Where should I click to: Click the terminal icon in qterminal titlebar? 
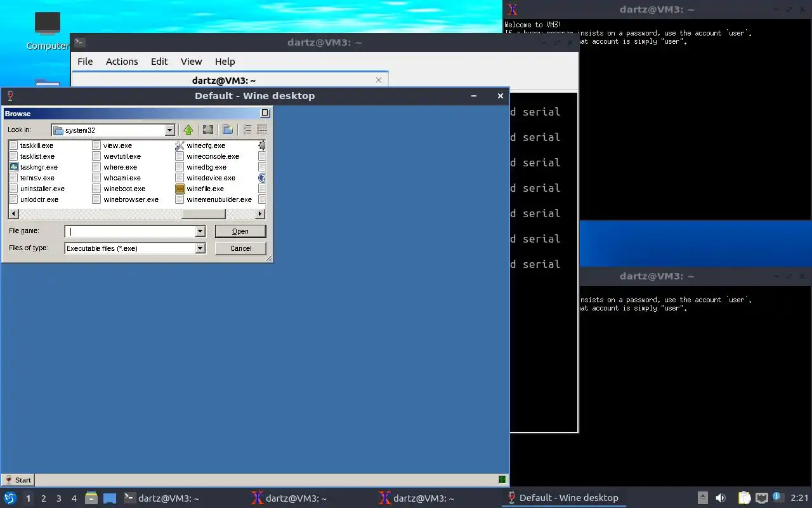(79, 43)
